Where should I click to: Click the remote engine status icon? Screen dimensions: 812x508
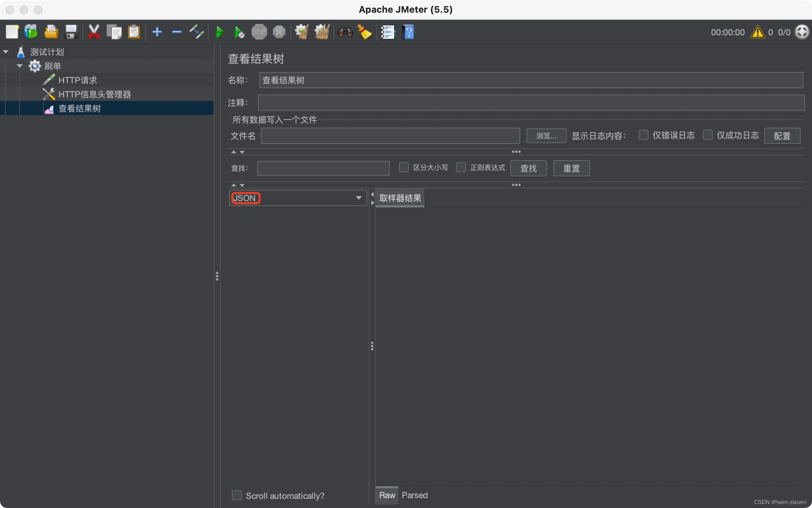point(802,32)
